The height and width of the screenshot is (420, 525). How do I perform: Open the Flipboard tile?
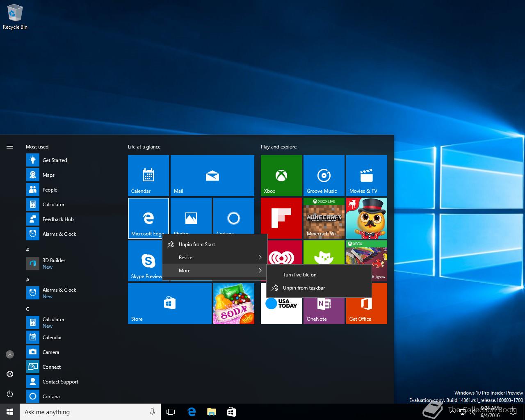[x=281, y=218]
